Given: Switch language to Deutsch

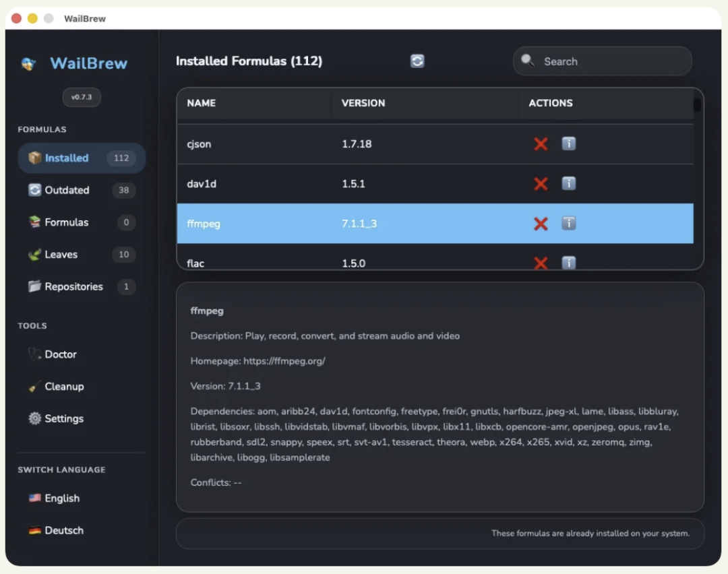Looking at the screenshot, I should point(64,530).
